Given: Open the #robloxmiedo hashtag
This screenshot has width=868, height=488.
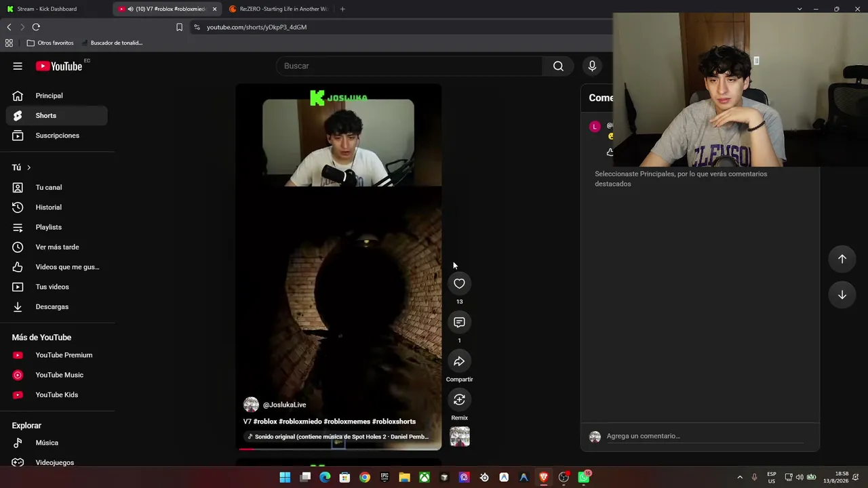Looking at the screenshot, I should coord(300,422).
